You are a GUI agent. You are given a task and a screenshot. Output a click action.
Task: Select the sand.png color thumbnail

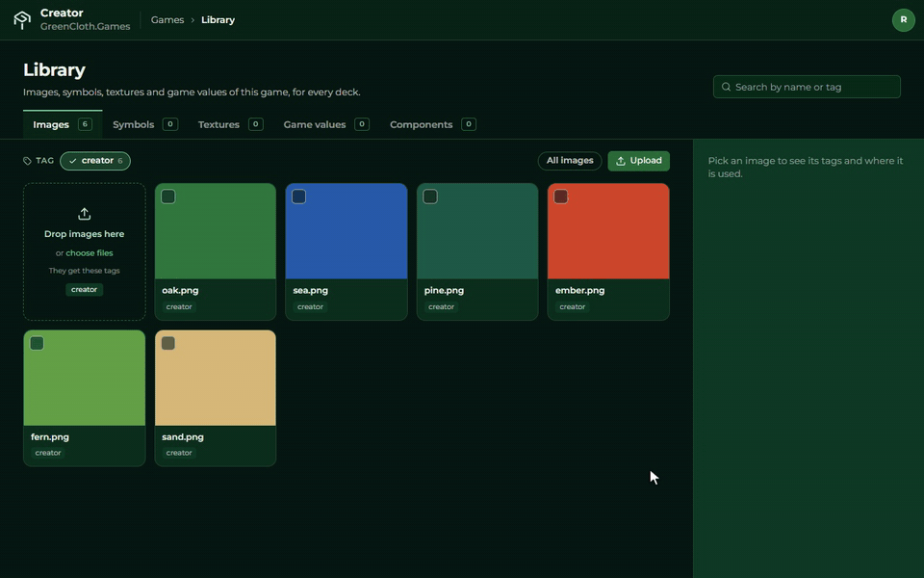(215, 378)
